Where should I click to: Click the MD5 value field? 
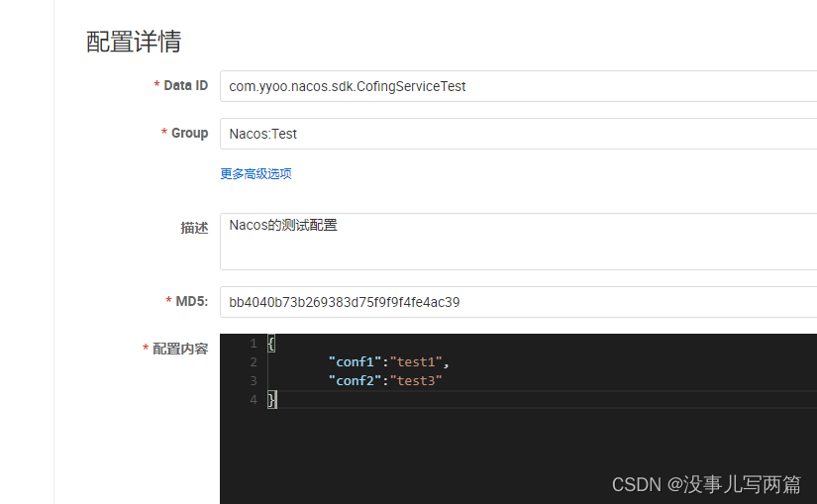pos(519,302)
